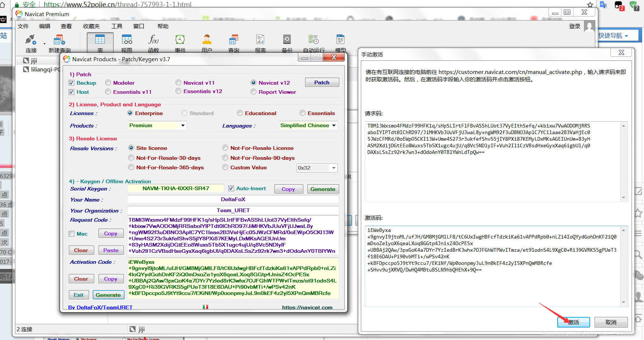
Task: Open the Backup (备份) toolbar icon
Action: pyautogui.click(x=287, y=43)
